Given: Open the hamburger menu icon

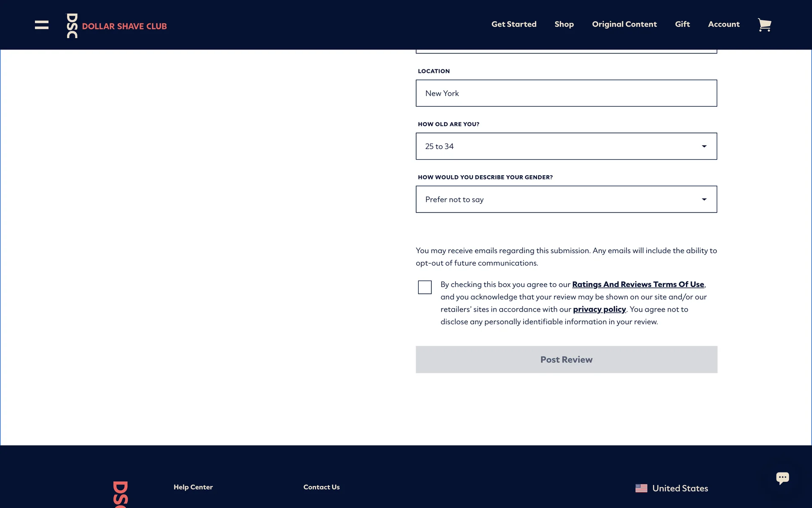Looking at the screenshot, I should pyautogui.click(x=41, y=25).
